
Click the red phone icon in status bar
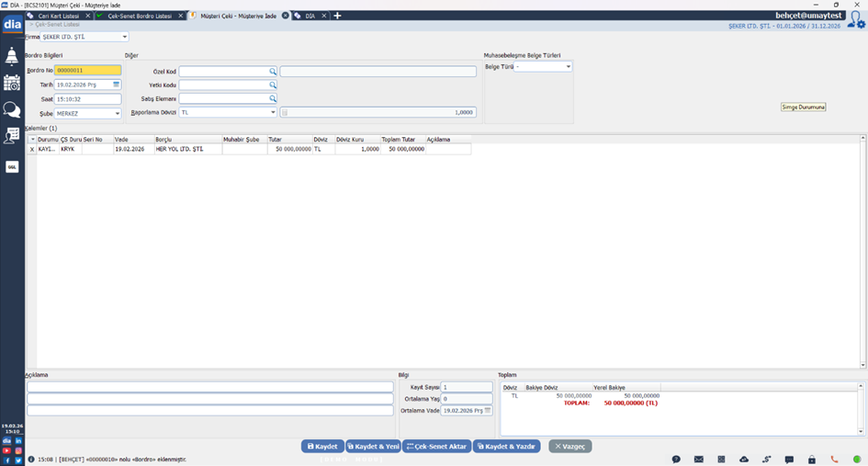pyautogui.click(x=834, y=459)
